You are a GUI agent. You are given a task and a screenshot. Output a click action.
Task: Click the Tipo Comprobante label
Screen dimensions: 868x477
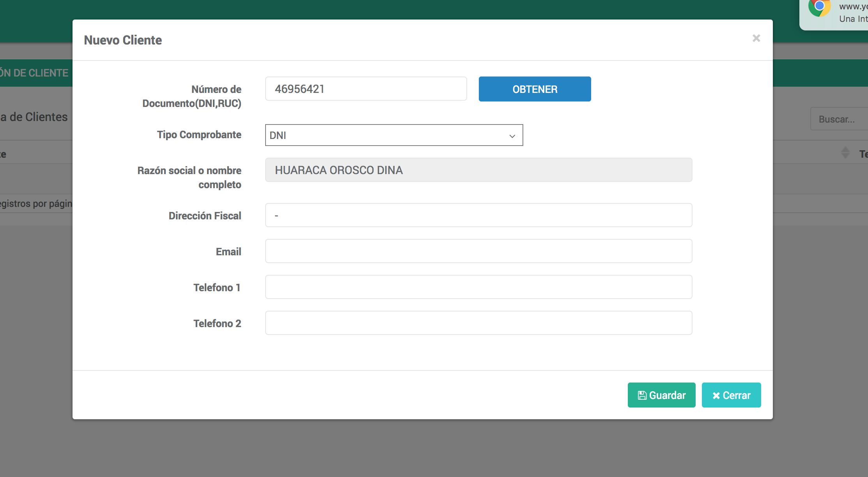pos(199,135)
